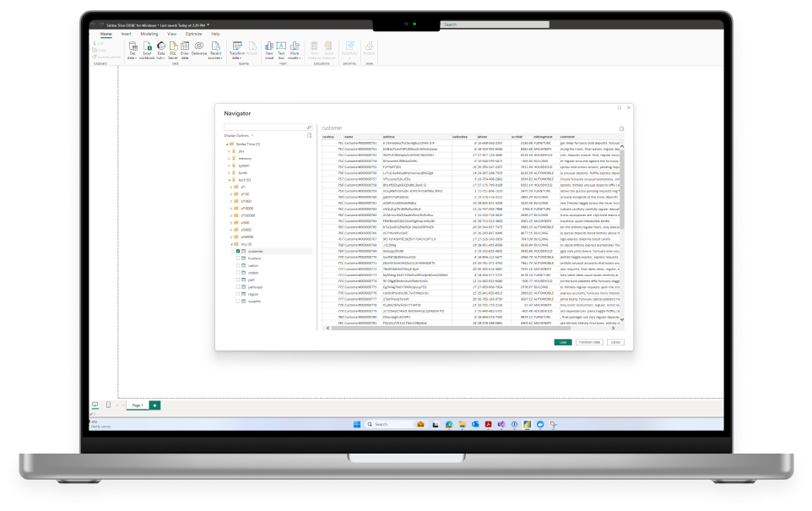Screen dimensions: 812x511
Task: Click the add new page plus button
Action: (154, 405)
